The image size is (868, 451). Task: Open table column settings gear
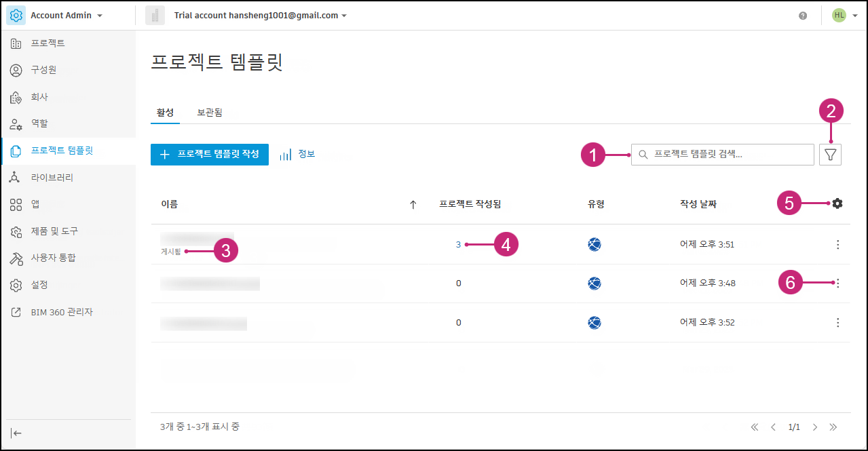(837, 203)
